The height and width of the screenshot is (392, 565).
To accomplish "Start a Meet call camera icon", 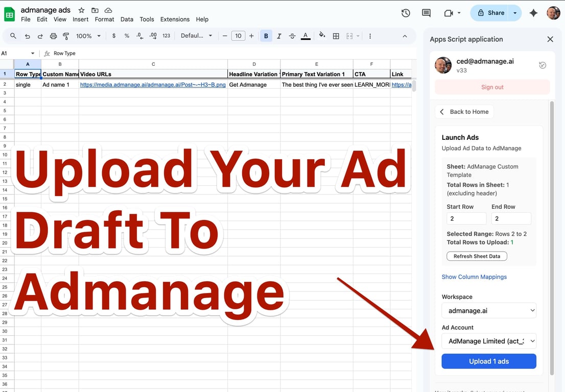I will tap(448, 13).
